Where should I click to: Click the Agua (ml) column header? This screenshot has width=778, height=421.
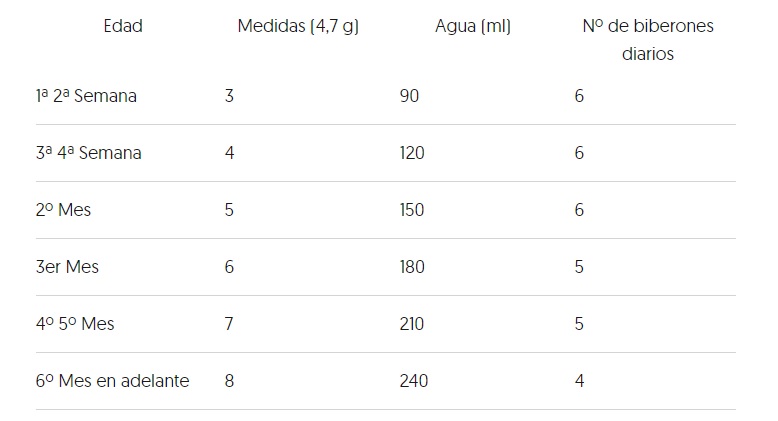click(473, 26)
